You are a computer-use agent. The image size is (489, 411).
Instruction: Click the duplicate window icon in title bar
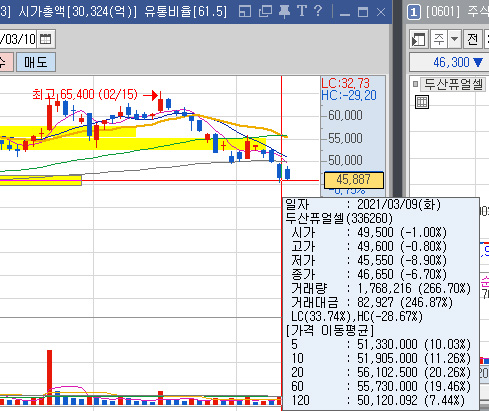coord(265,12)
